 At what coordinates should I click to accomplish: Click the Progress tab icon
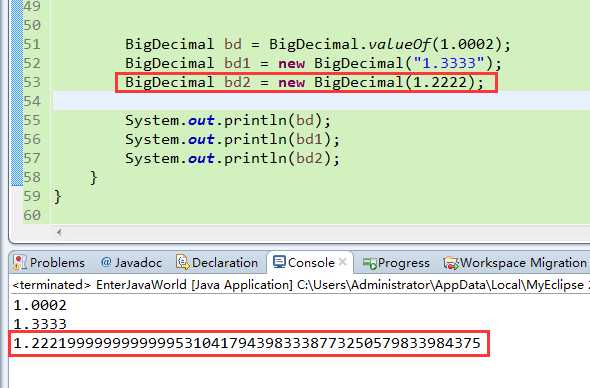click(370, 263)
